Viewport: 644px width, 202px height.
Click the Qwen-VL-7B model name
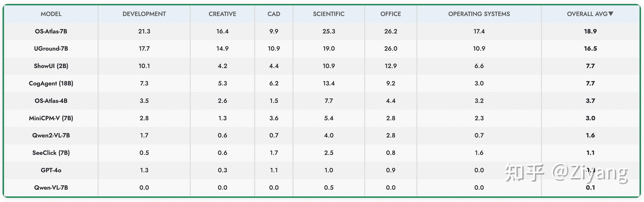pos(51,187)
